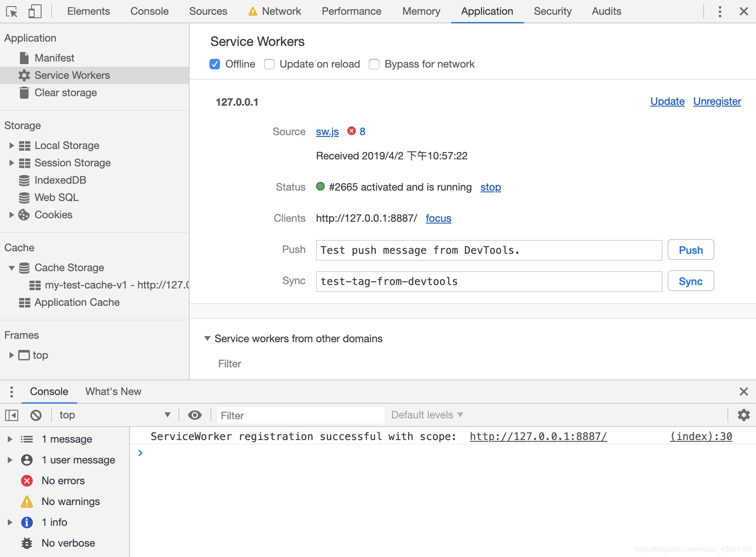Open console settings gear icon
Viewport: 756px width, 557px height.
point(744,415)
